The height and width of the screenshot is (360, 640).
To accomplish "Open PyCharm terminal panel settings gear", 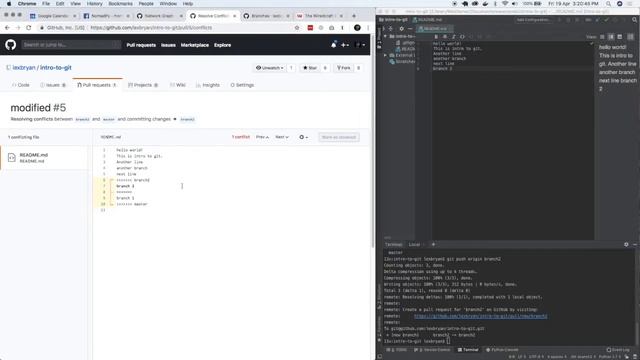I will (626, 244).
